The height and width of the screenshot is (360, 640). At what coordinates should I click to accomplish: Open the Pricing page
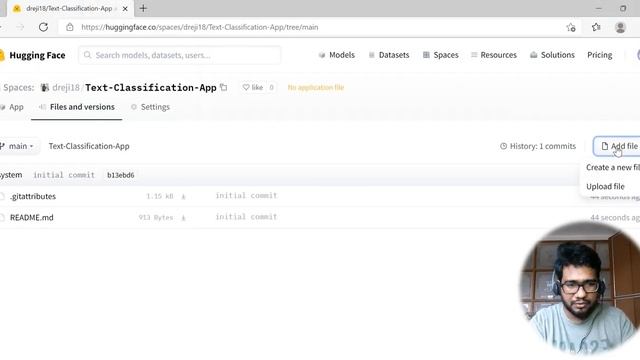click(x=600, y=55)
